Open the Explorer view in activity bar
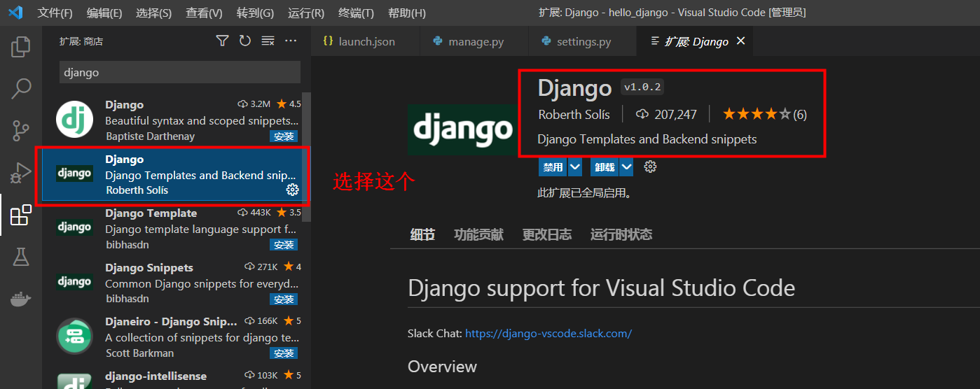The width and height of the screenshot is (980, 389). (x=21, y=47)
